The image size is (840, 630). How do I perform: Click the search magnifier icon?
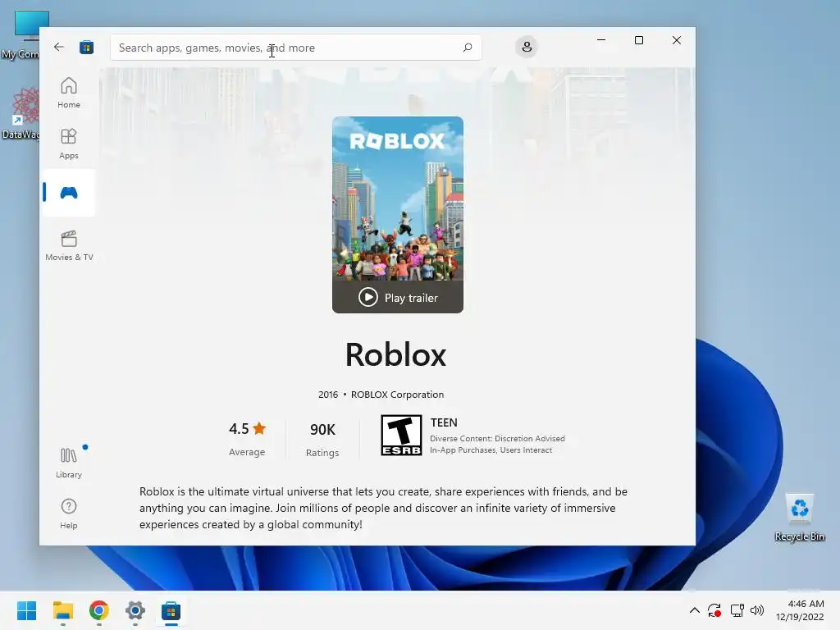click(467, 48)
